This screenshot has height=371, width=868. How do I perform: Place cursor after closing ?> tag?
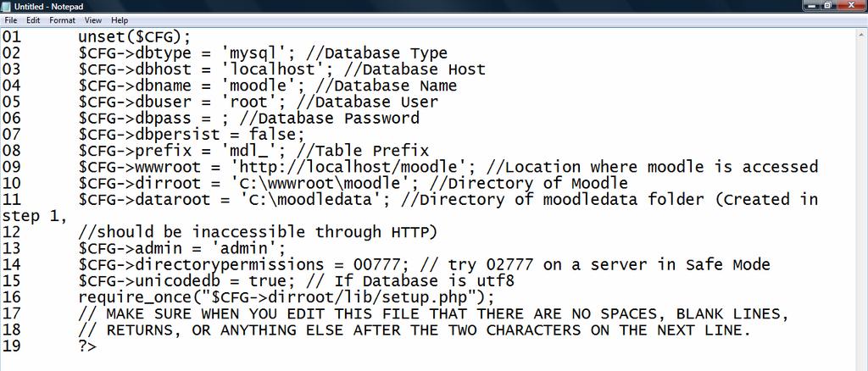click(x=97, y=346)
